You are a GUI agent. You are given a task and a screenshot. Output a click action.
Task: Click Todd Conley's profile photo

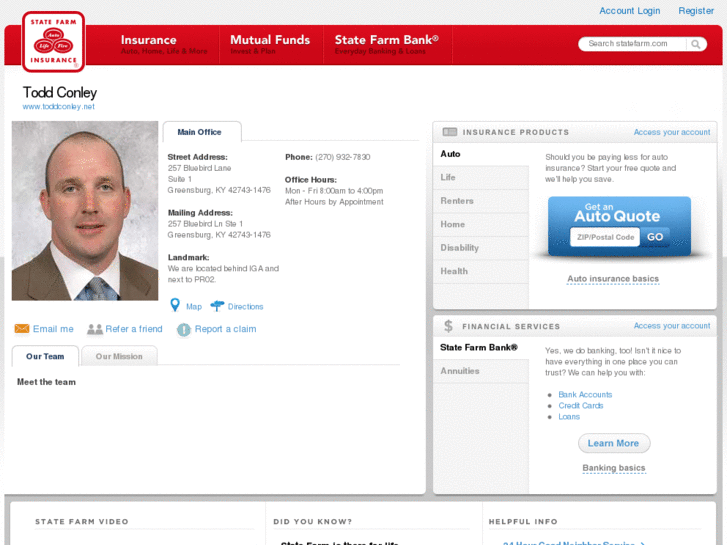(x=85, y=211)
